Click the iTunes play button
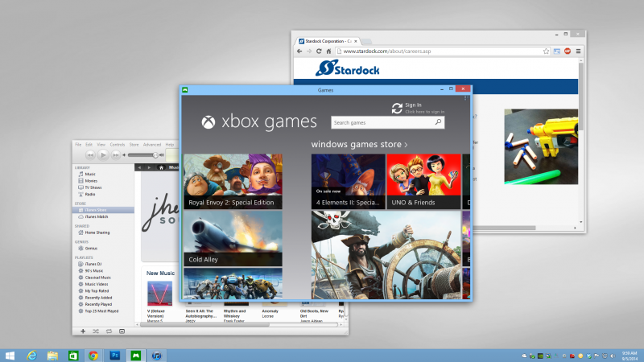Screen dimensions: 644x362 [x=103, y=154]
